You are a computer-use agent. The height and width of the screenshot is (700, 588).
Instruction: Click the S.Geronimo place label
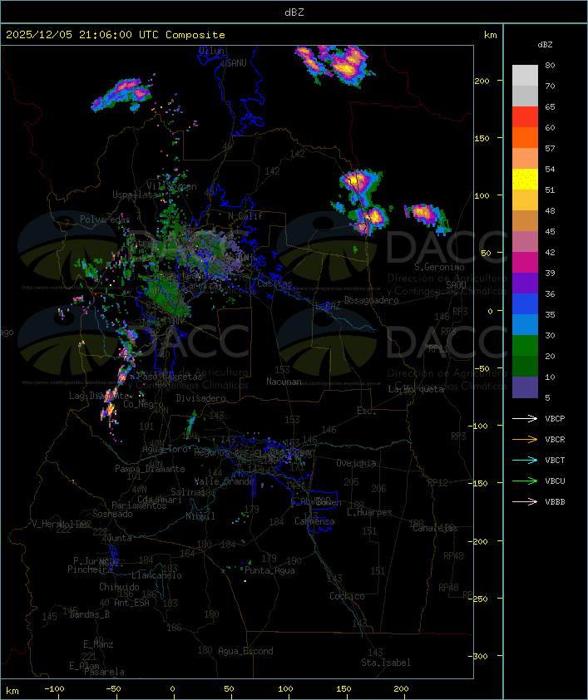coord(439,267)
